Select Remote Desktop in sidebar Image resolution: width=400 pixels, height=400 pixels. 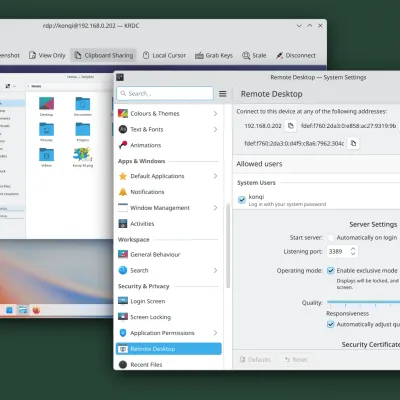tap(169, 349)
